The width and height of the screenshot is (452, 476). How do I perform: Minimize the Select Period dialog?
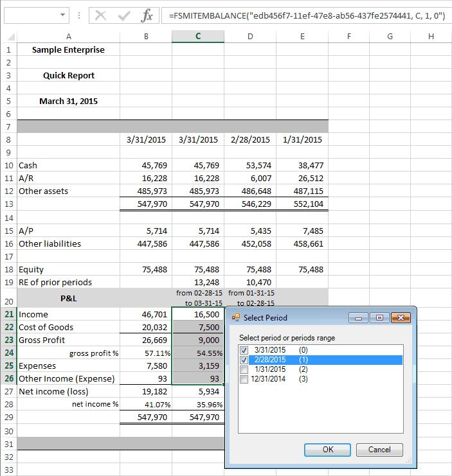click(360, 318)
